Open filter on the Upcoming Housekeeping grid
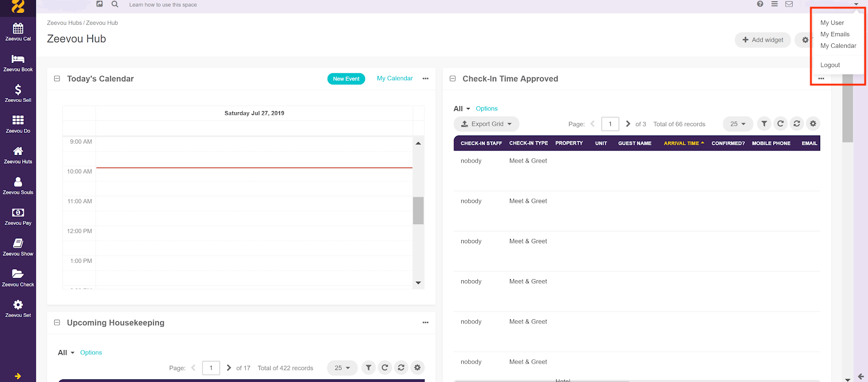 click(x=368, y=367)
